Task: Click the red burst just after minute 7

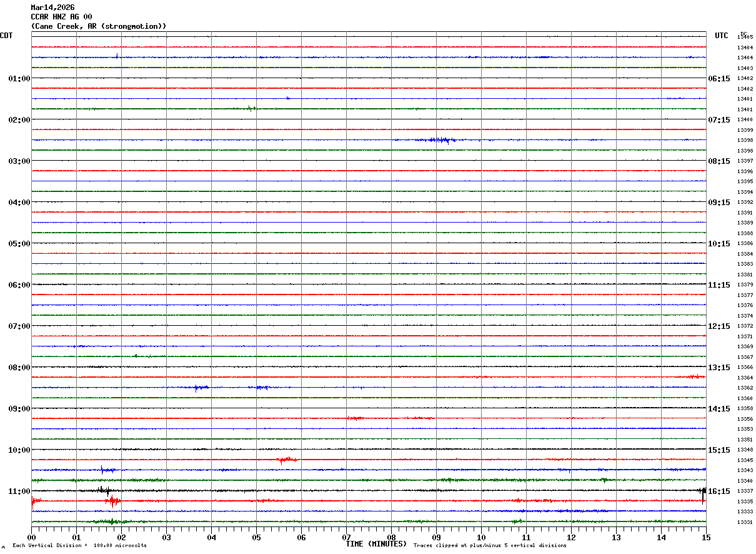Action: click(356, 418)
